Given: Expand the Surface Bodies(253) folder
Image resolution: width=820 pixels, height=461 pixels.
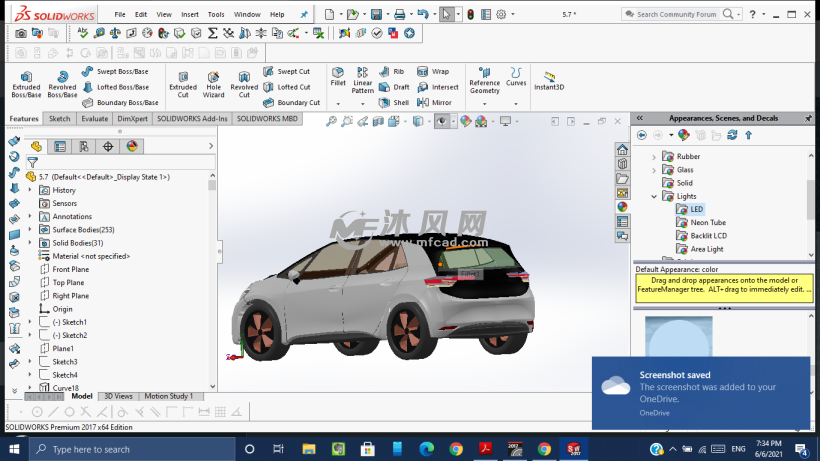Looking at the screenshot, I should (30, 230).
